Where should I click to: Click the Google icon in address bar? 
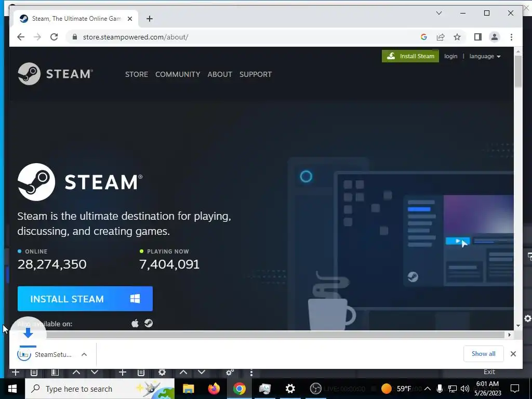point(424,37)
